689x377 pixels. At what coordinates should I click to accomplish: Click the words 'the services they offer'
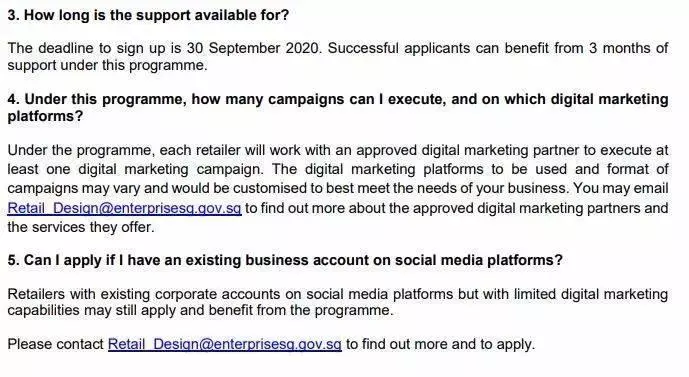[80, 227]
